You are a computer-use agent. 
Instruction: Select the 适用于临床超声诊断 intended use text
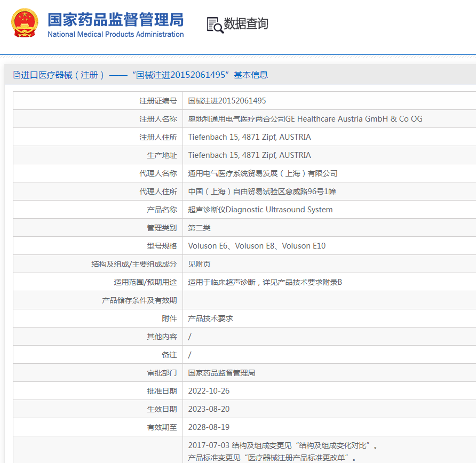pos(265,283)
